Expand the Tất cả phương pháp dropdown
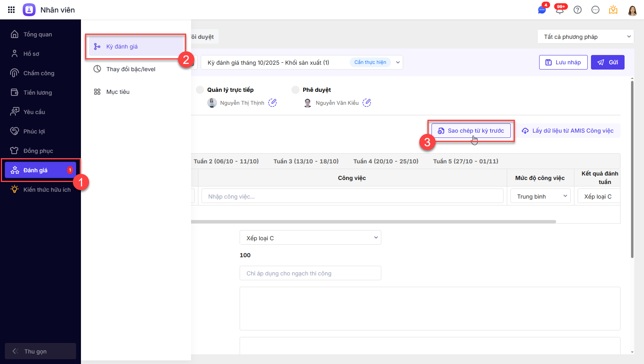This screenshot has height=364, width=644. [585, 37]
